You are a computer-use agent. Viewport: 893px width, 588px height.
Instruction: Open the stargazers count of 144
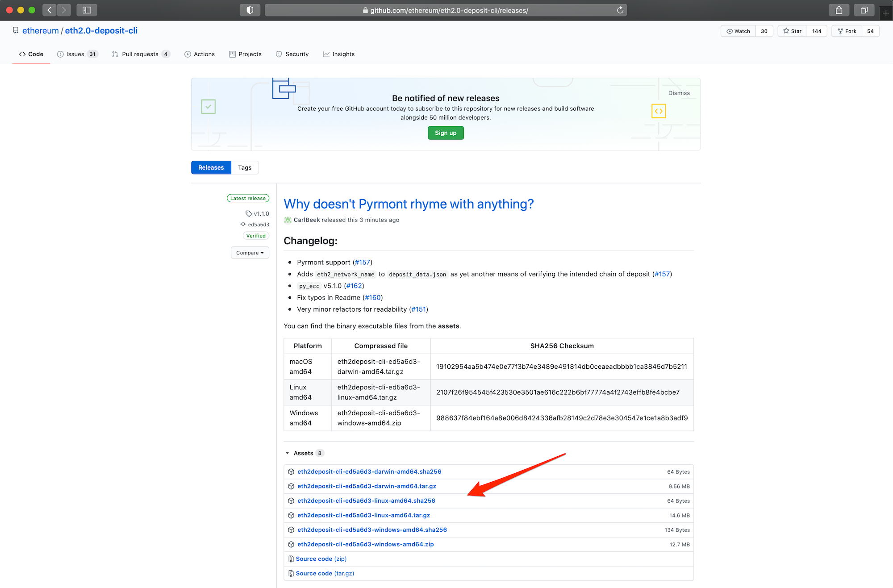[x=817, y=31]
